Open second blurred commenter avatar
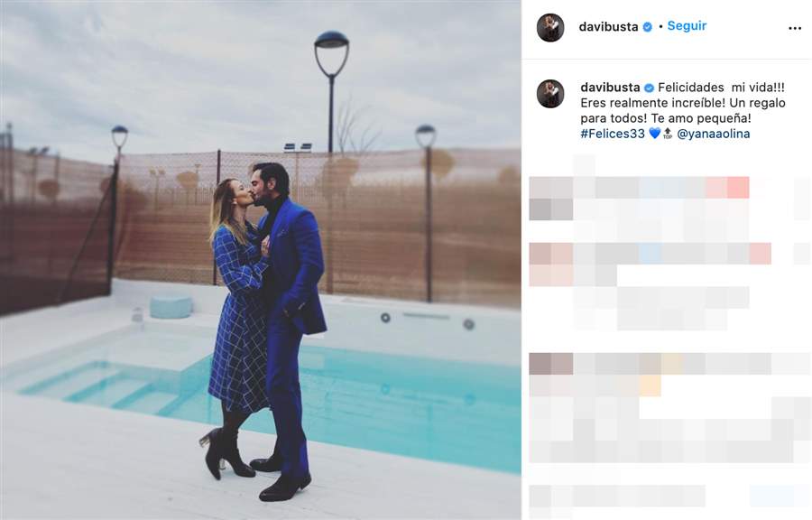The height and width of the screenshot is (520, 812). [x=551, y=265]
